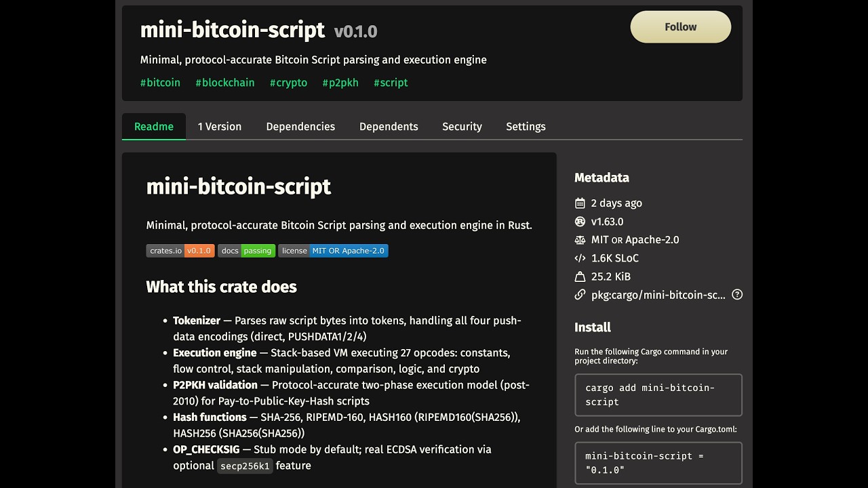Click the Execution engine bullet label

pyautogui.click(x=215, y=353)
